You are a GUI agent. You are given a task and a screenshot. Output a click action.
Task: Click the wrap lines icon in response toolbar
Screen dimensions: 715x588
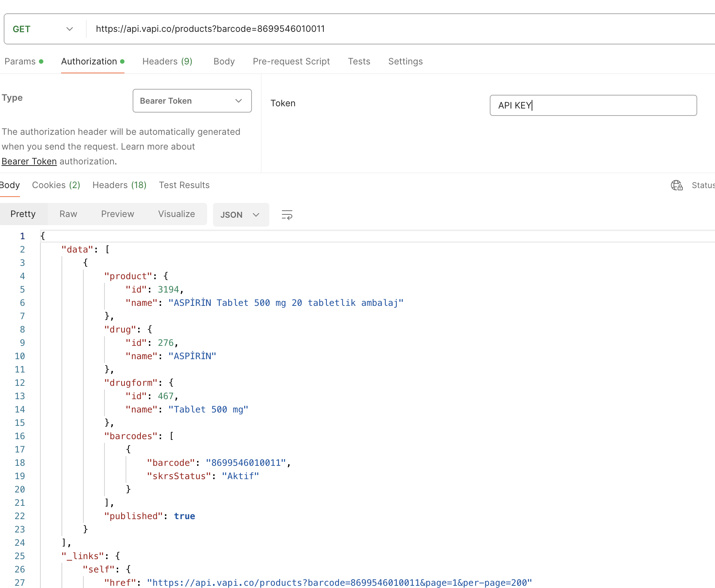(287, 215)
